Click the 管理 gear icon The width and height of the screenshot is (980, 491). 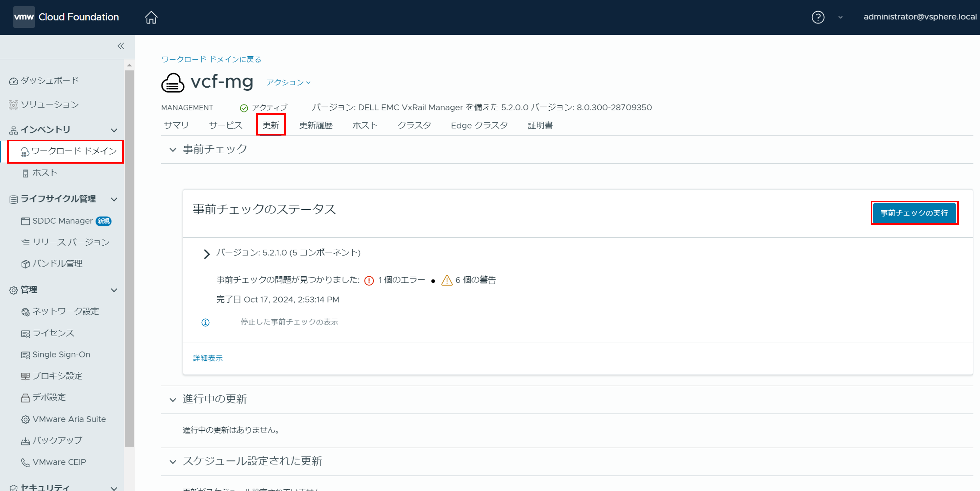coord(13,290)
